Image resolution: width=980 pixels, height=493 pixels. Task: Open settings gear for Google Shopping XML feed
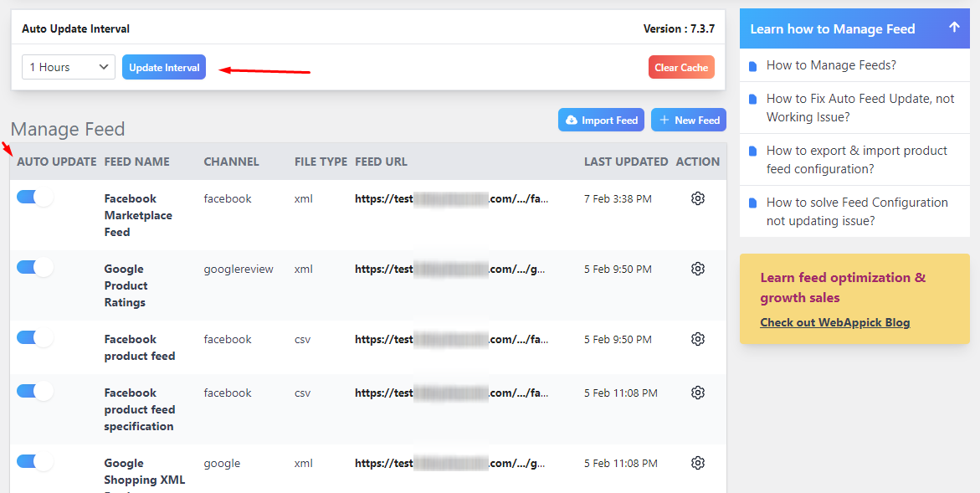[x=698, y=463]
